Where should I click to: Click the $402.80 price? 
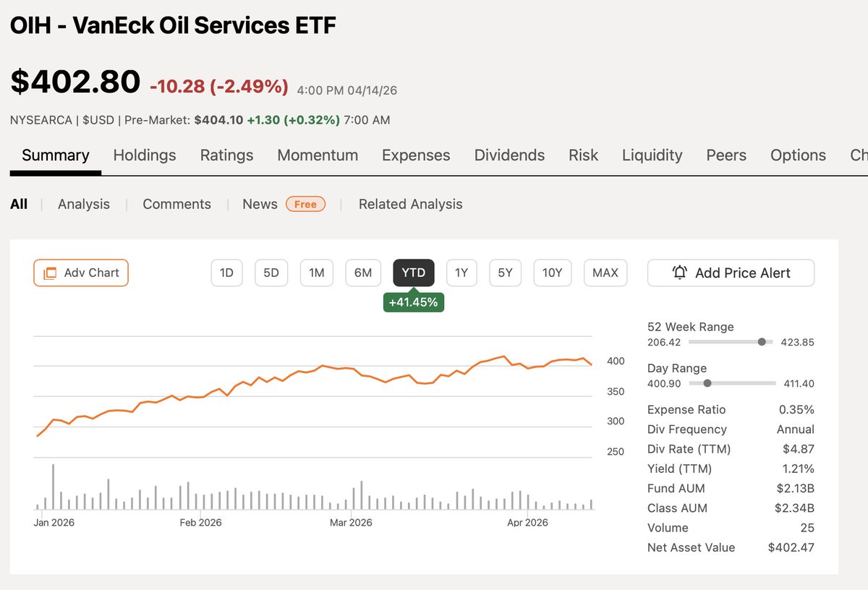[x=75, y=81]
